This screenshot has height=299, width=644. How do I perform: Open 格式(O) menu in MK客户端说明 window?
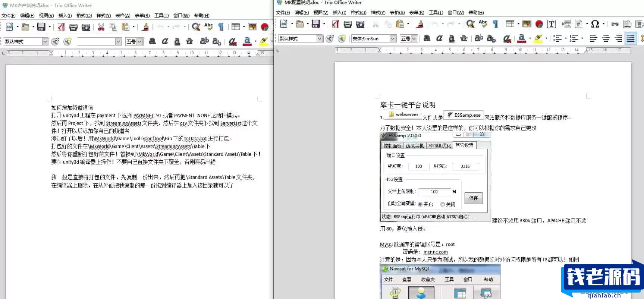click(84, 15)
